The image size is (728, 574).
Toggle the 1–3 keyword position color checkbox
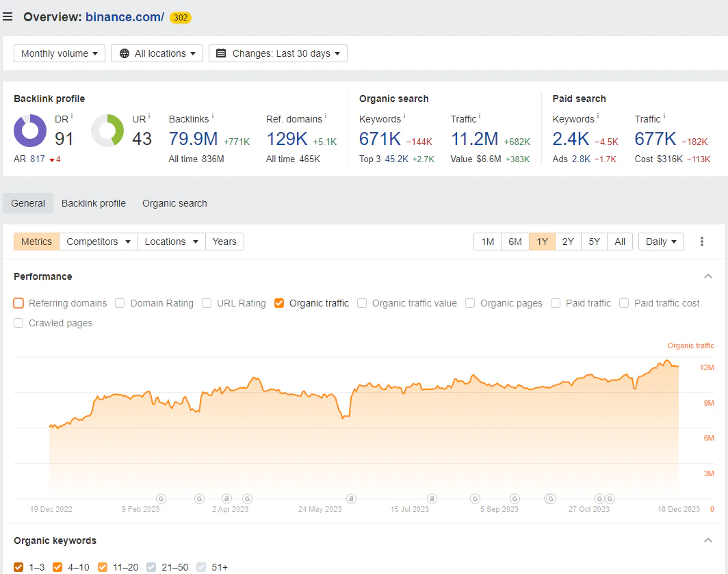[x=18, y=567]
